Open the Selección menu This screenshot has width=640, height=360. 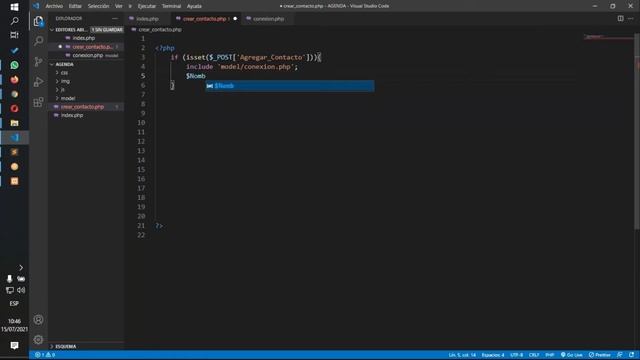point(98,6)
